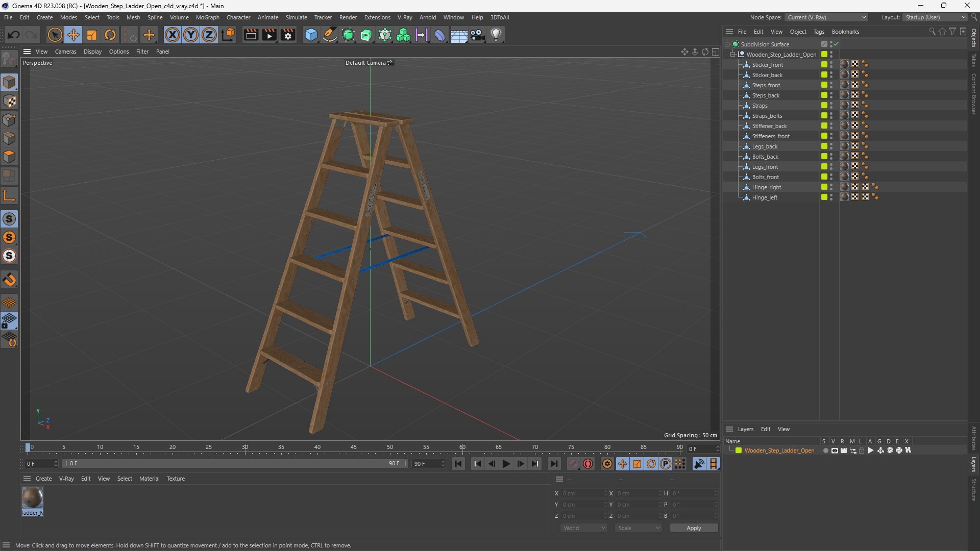980x551 pixels.
Task: Play the animation forward
Action: (506, 464)
